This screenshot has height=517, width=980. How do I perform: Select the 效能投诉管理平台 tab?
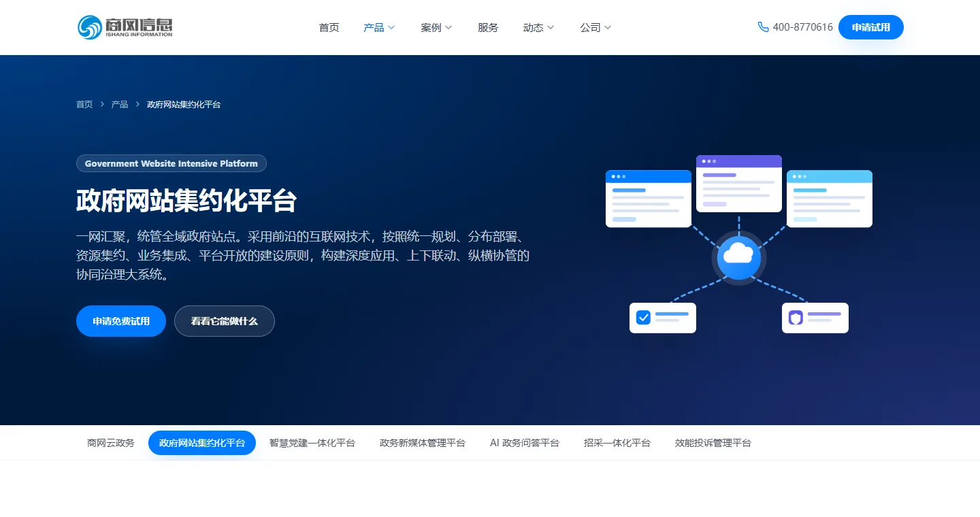[713, 443]
